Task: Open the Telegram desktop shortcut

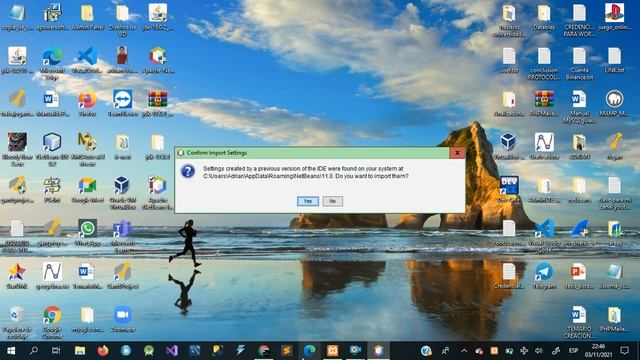Action: 544,276
